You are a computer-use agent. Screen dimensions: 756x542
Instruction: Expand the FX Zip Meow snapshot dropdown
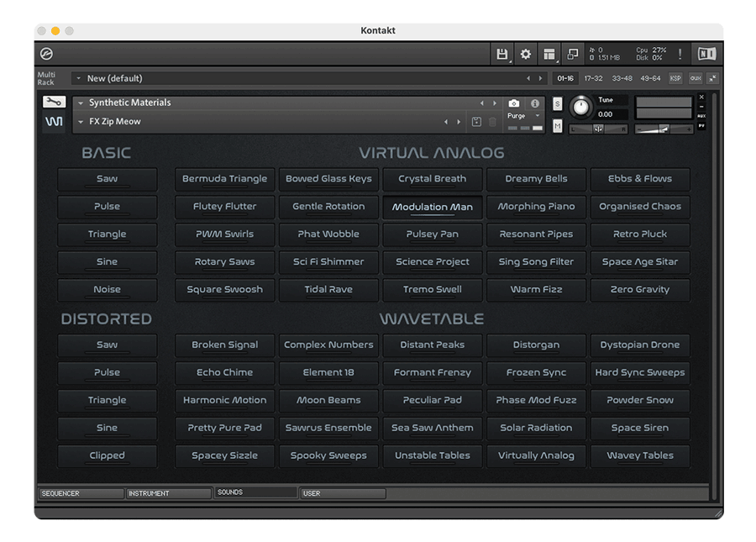pyautogui.click(x=81, y=122)
